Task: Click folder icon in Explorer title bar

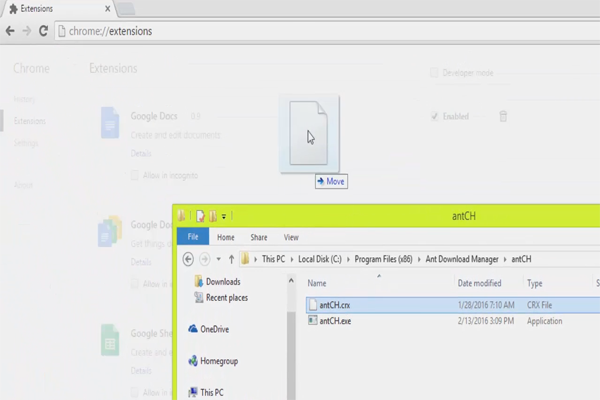Action: [182, 216]
